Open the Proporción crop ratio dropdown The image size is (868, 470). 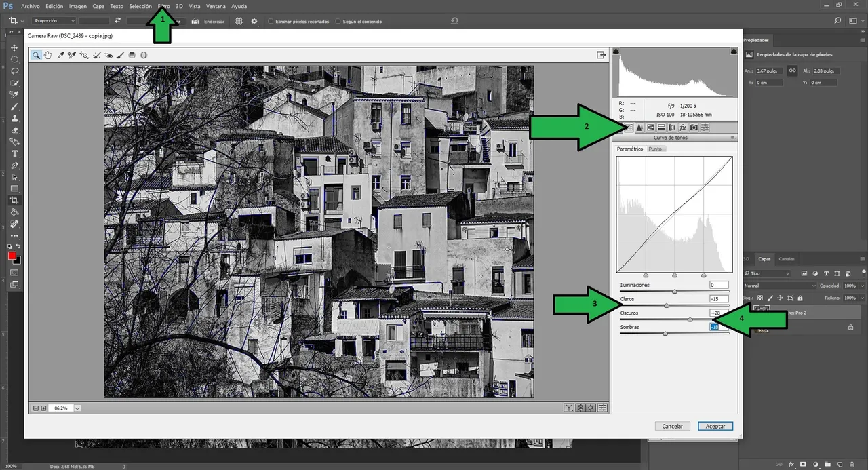pos(54,21)
